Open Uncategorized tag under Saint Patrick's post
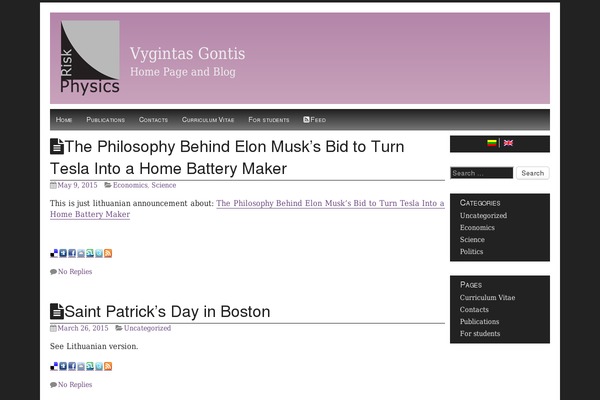The width and height of the screenshot is (600, 400). click(x=147, y=328)
